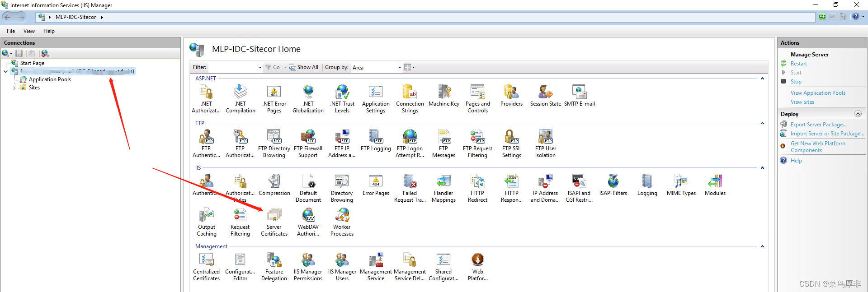Open FTP SSL Settings feature
The image size is (868, 292).
coord(511,144)
